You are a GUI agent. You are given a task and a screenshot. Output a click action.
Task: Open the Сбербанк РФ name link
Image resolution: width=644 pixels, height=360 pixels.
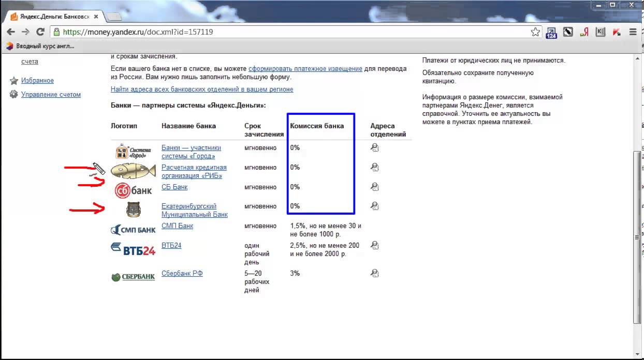coord(182,274)
